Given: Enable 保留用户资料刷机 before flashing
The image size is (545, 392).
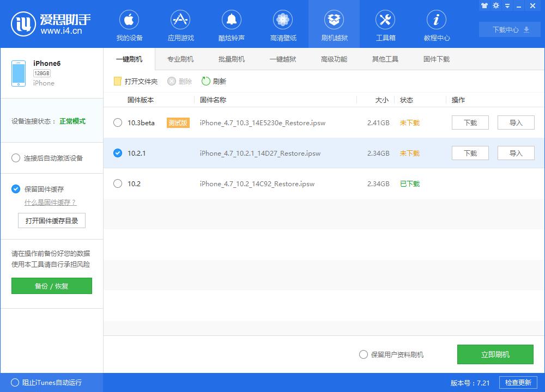Looking at the screenshot, I should pos(363,354).
